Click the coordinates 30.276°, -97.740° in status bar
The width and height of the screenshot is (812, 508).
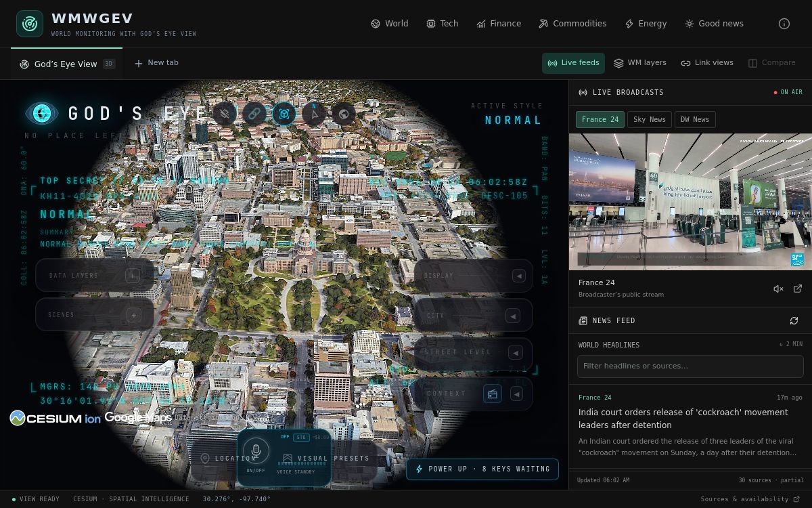(x=237, y=499)
